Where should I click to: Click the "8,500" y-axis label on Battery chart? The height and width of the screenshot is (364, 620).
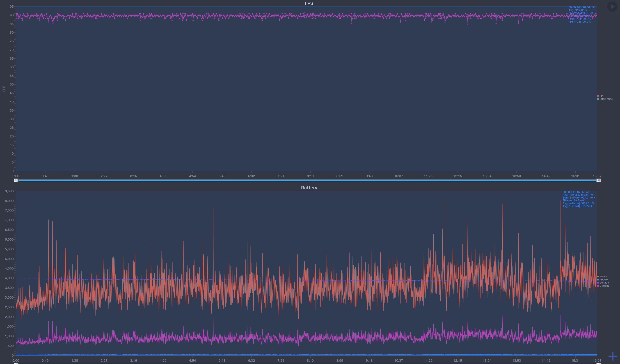(x=9, y=191)
